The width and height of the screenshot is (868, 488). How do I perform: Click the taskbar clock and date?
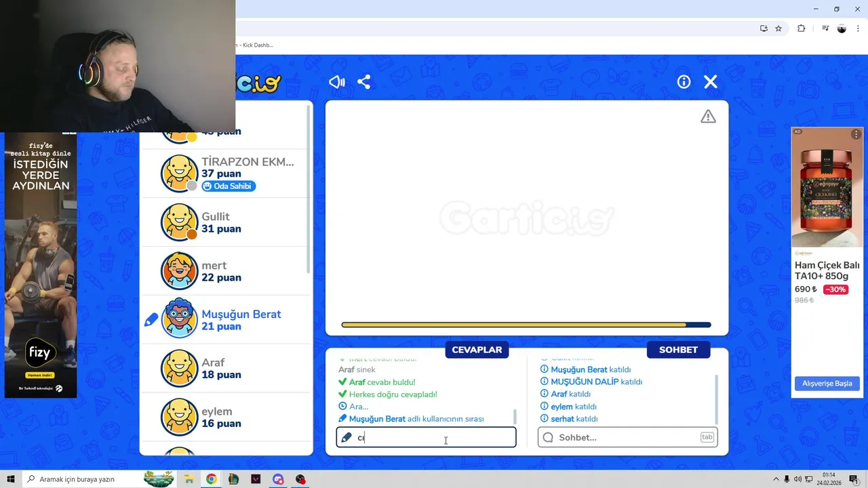(x=828, y=479)
